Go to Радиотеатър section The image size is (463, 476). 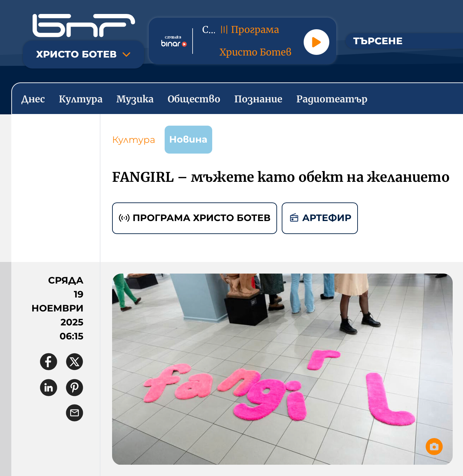(x=332, y=99)
